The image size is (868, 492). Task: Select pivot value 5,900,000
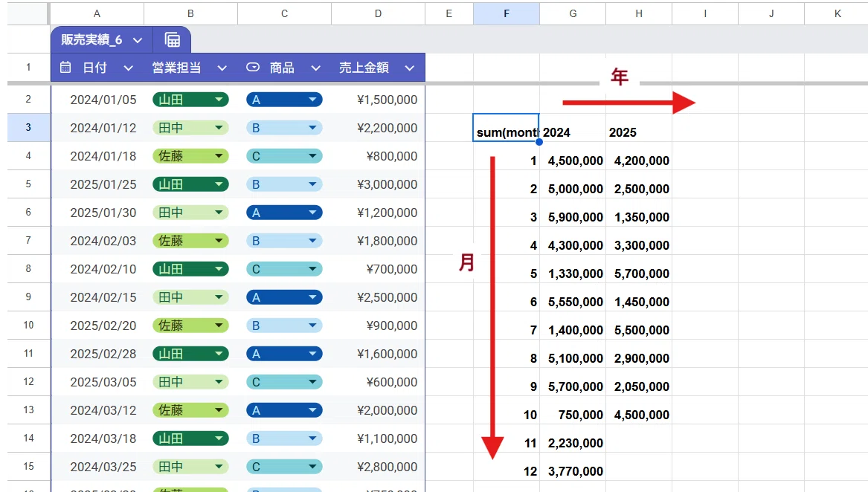point(573,217)
